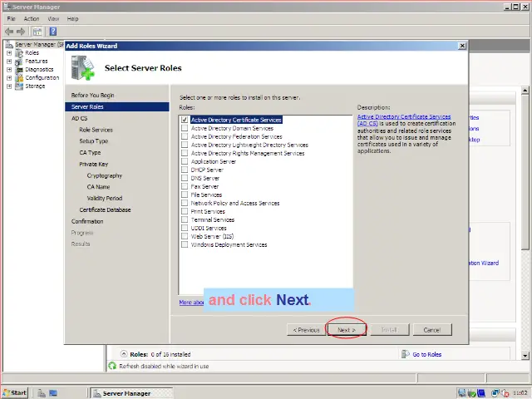Expand the Configuration tree node

pyautogui.click(x=9, y=77)
